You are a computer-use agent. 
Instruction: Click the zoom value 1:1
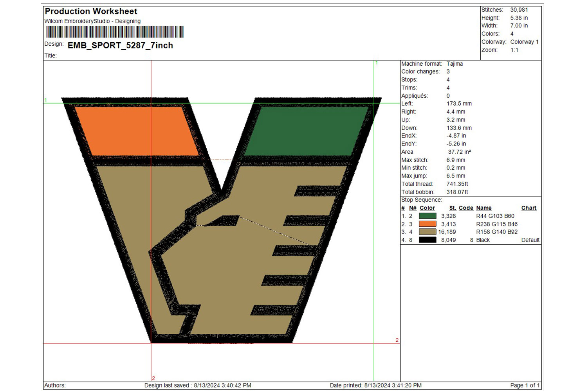514,50
